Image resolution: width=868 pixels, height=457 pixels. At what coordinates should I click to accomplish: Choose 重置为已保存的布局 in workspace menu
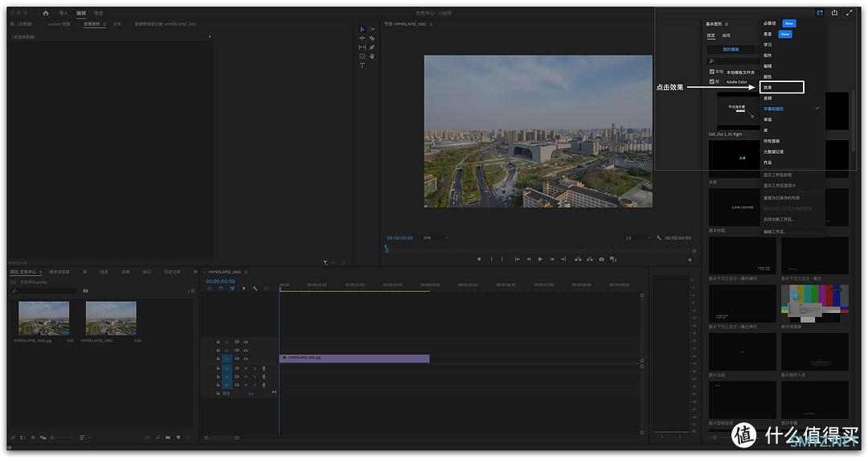click(781, 198)
